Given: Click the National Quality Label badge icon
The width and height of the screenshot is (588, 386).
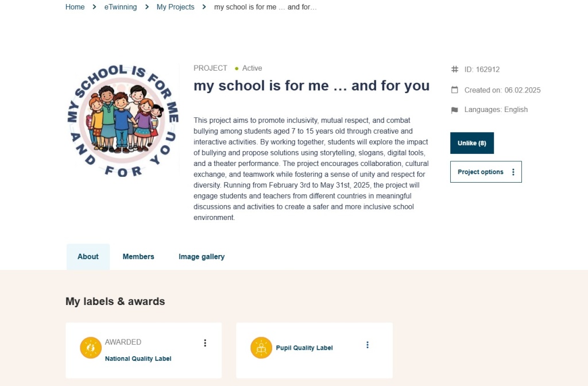Looking at the screenshot, I should tap(91, 348).
